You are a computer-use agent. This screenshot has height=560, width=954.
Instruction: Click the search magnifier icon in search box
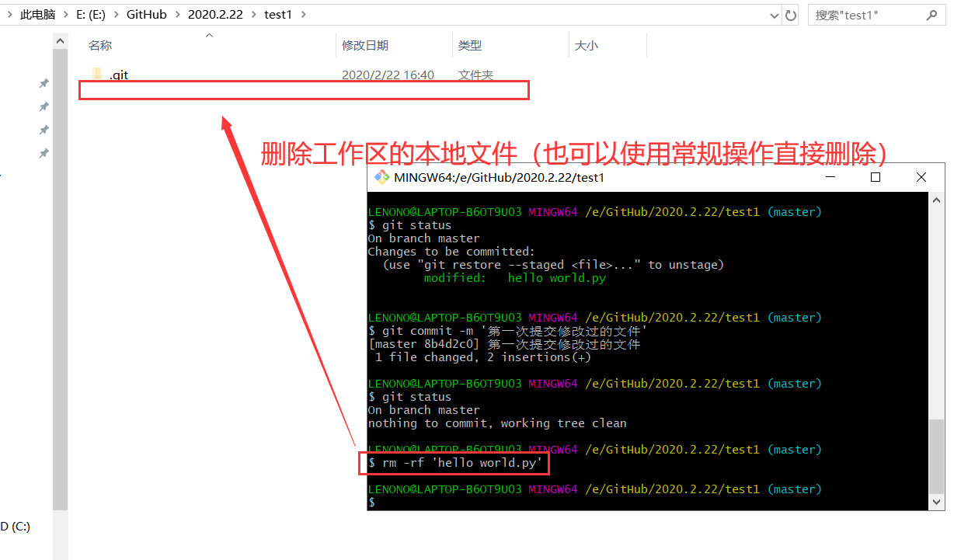coord(931,15)
